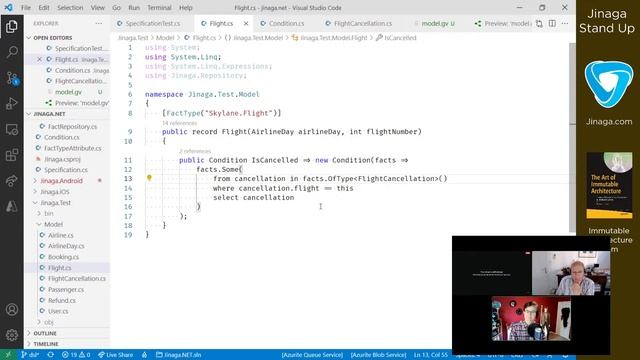Click the Ln 13, Col 55 cursor position indicator
Viewport: 640px width, 360px height.
tap(431, 355)
